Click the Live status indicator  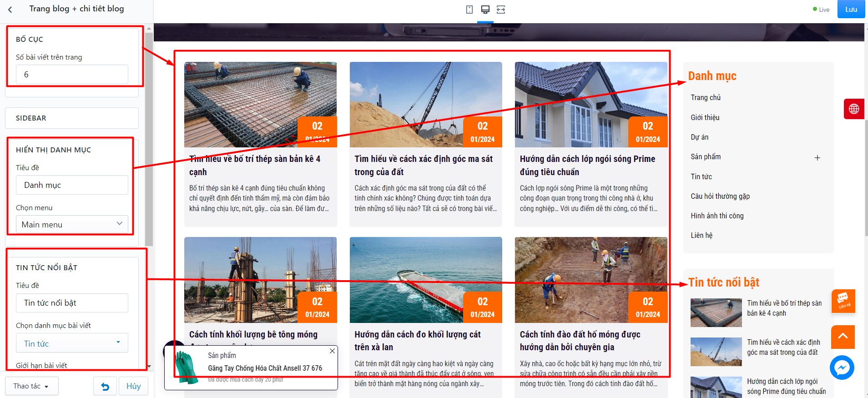(x=821, y=10)
